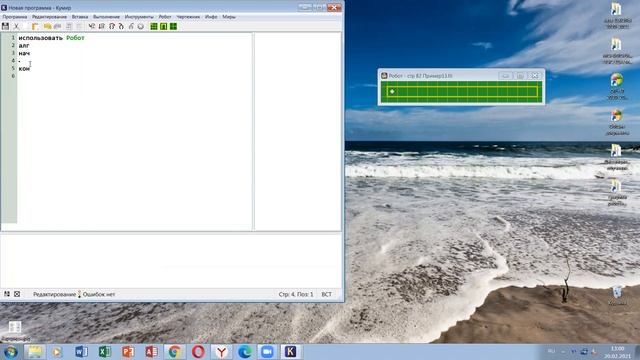This screenshot has height=360, width=640.
Task: Open the Выполнение menu
Action: (107, 17)
